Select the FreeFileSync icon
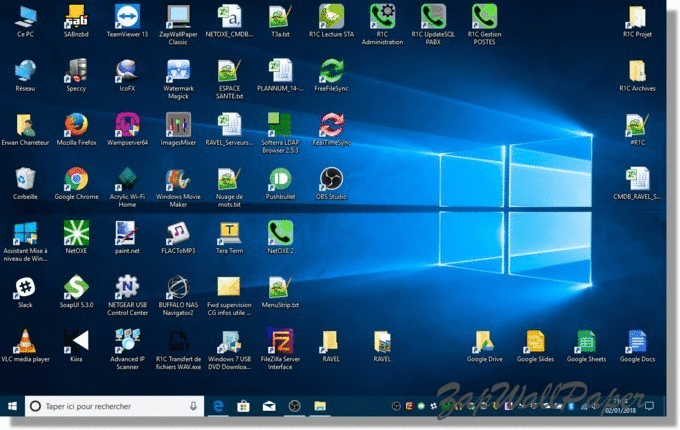This screenshot has height=430, width=680. [x=331, y=70]
